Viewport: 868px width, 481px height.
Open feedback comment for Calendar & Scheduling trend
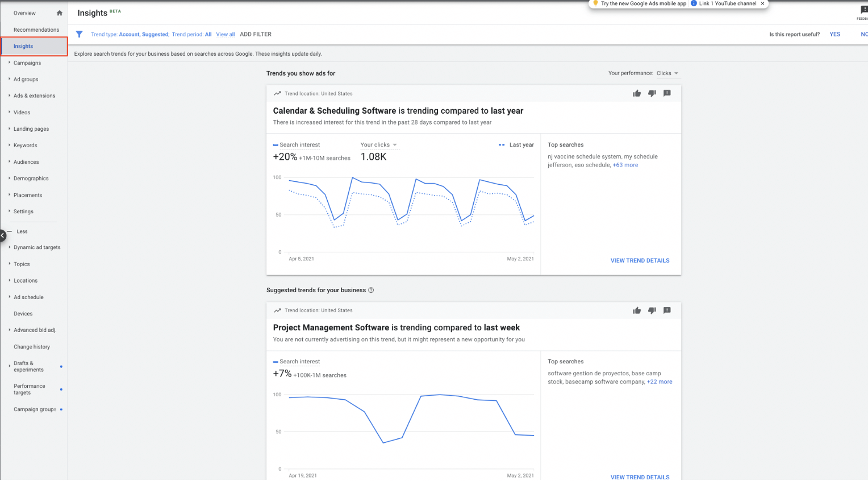tap(667, 93)
